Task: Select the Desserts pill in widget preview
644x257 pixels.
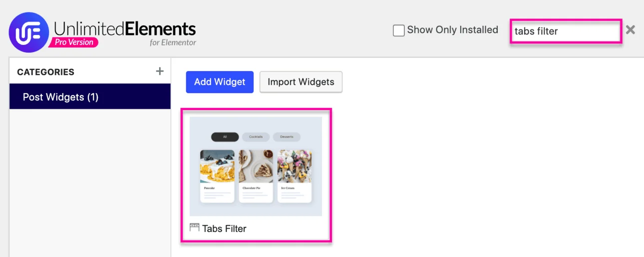Action: [x=287, y=136]
